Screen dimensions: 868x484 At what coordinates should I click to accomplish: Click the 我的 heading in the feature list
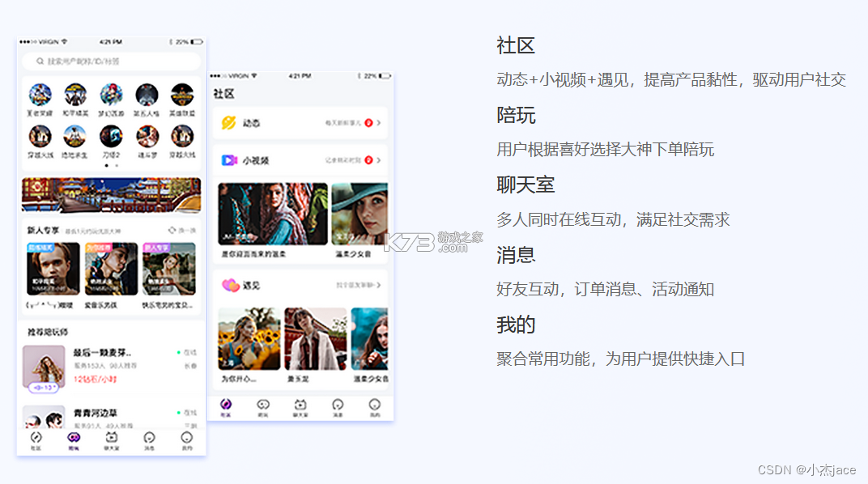point(515,325)
